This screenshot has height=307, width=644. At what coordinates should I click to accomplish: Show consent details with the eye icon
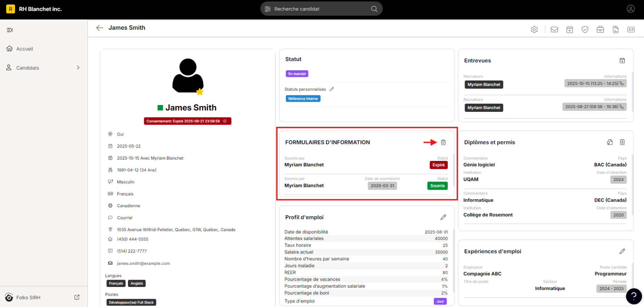tap(225, 121)
